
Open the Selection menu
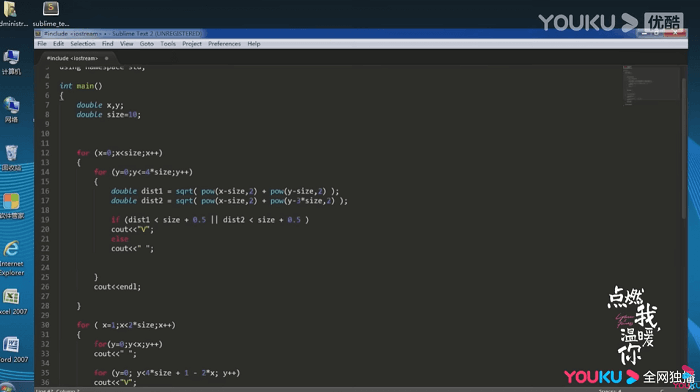[83, 44]
